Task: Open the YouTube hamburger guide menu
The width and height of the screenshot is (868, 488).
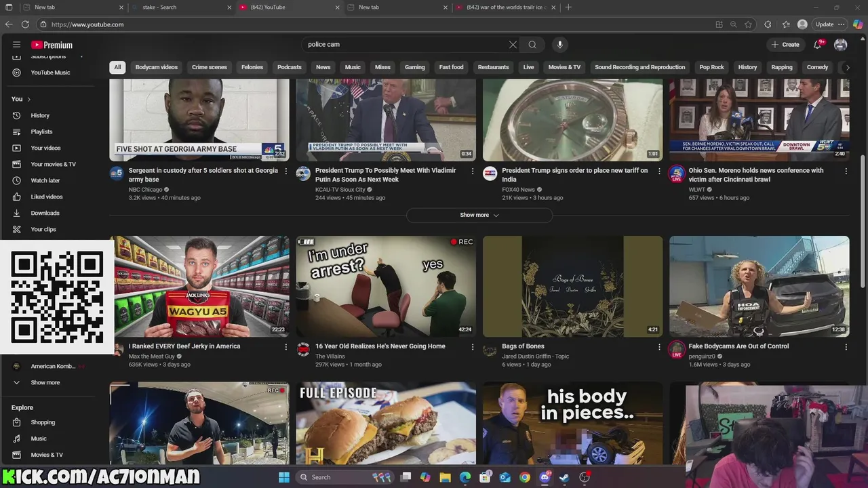Action: (x=16, y=45)
